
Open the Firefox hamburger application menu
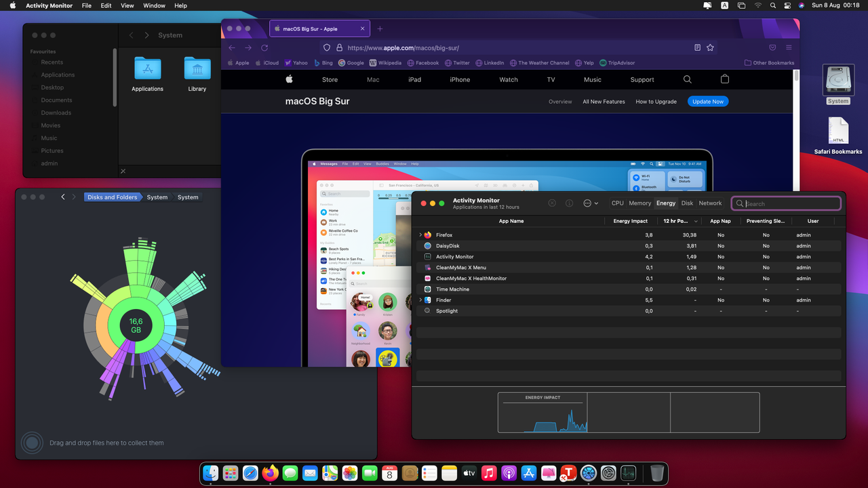click(x=789, y=48)
